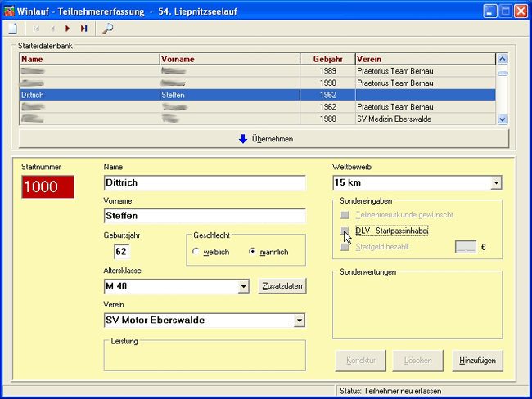Click the new record document icon
Image resolution: width=532 pixels, height=399 pixels.
tap(12, 29)
